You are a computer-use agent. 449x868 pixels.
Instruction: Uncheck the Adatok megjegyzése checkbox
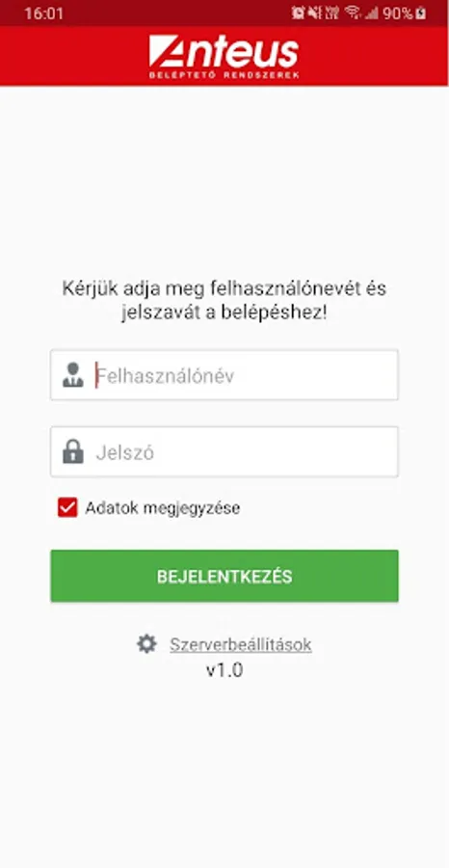pos(67,507)
